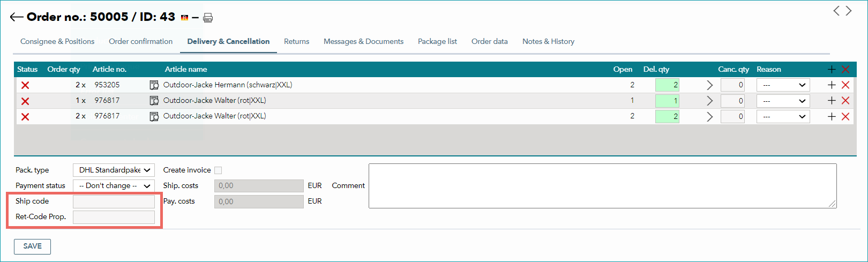The height and width of the screenshot is (262, 868).
Task: Click the plus icon in 2 x 976817 row
Action: [832, 116]
